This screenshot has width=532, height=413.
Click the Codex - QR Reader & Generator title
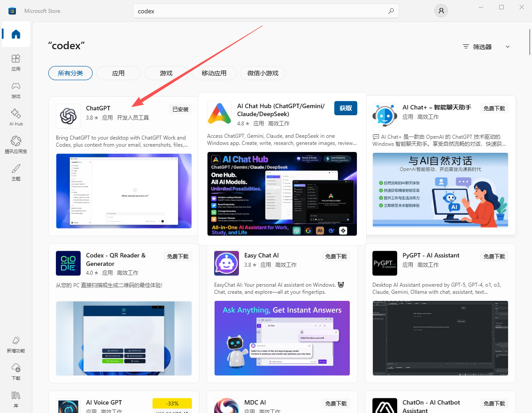116,259
